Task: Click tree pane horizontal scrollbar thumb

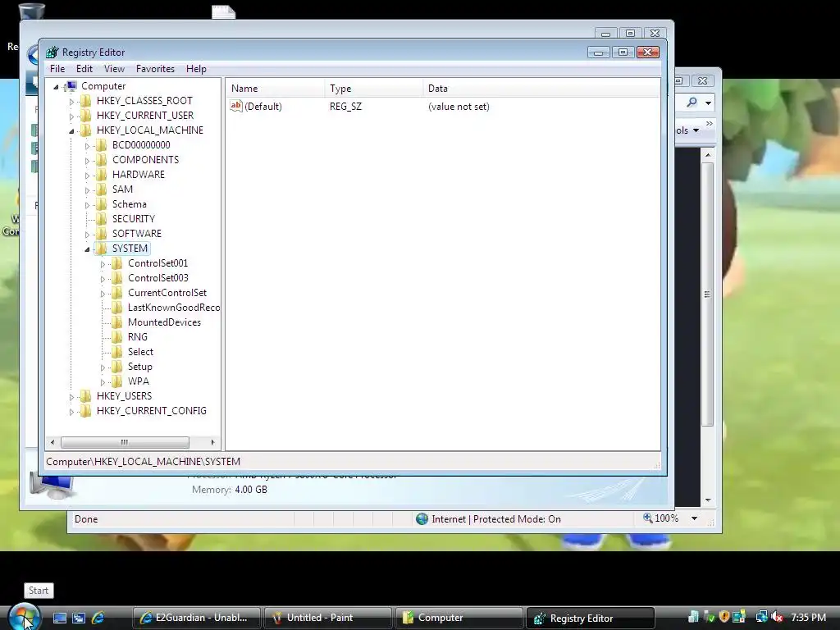Action: 125,442
